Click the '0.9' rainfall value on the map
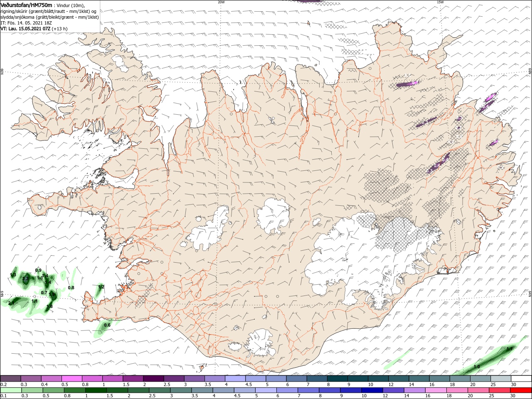The image size is (532, 399). (38, 270)
